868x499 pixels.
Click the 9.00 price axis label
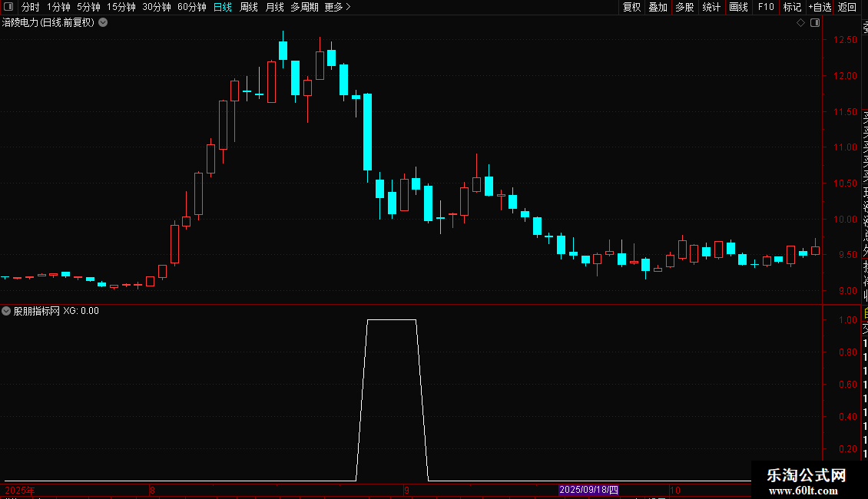(847, 290)
